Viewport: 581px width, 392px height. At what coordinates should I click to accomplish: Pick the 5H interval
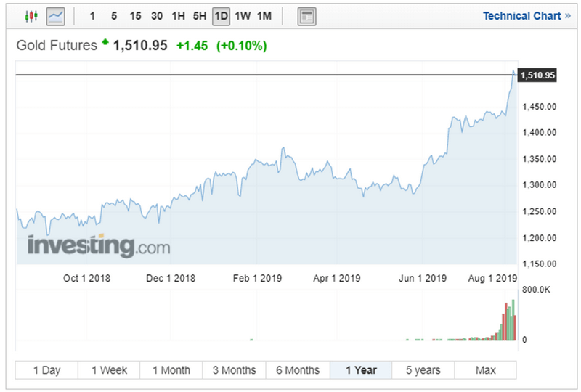point(199,16)
